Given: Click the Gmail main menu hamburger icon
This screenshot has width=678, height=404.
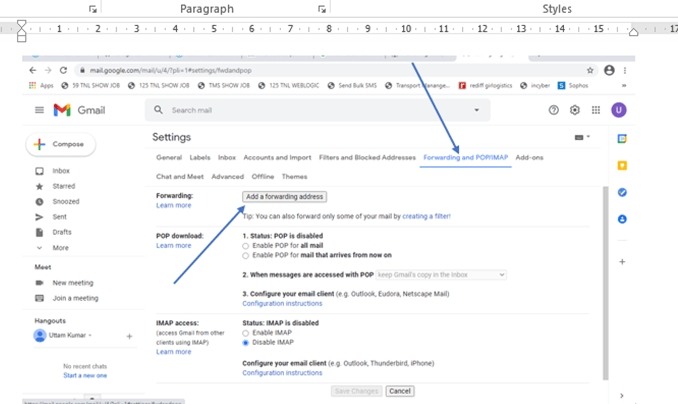Looking at the screenshot, I should point(39,110).
